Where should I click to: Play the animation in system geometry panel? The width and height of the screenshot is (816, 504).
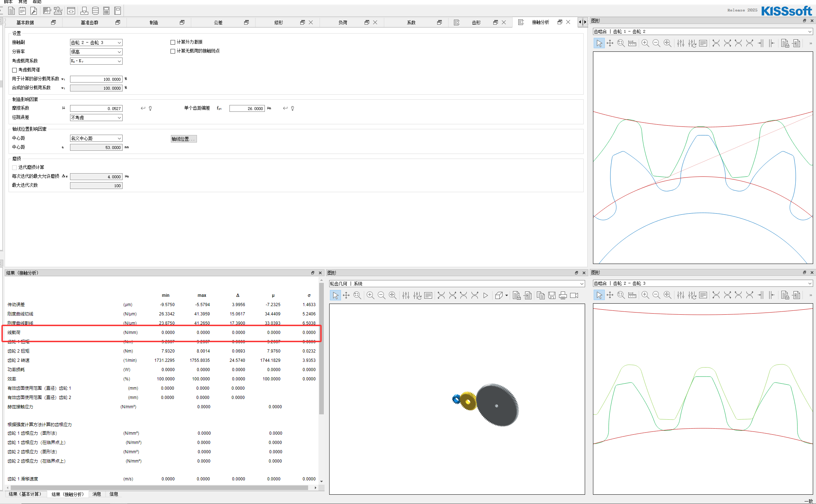pyautogui.click(x=485, y=295)
